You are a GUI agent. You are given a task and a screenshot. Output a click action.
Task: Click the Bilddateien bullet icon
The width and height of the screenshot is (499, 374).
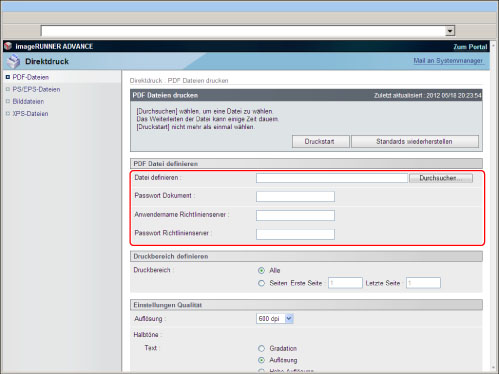point(8,101)
